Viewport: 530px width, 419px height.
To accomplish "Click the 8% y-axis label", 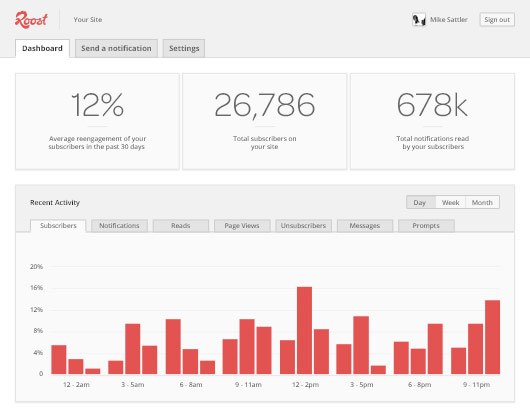I will 38,331.
